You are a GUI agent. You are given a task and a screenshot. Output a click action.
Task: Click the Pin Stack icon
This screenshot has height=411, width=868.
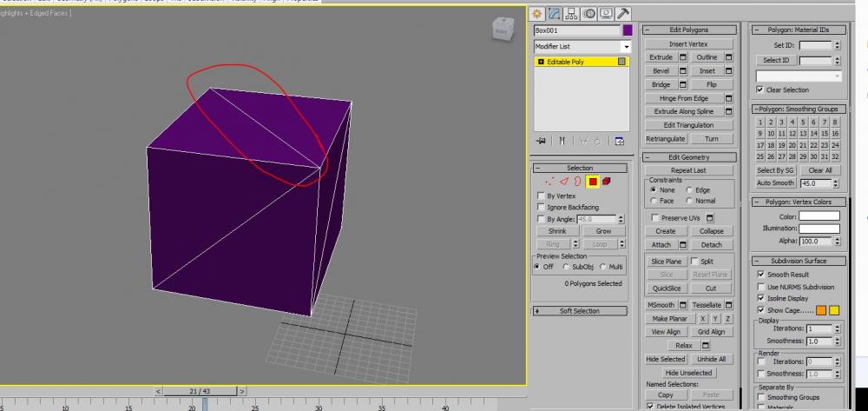pos(541,141)
